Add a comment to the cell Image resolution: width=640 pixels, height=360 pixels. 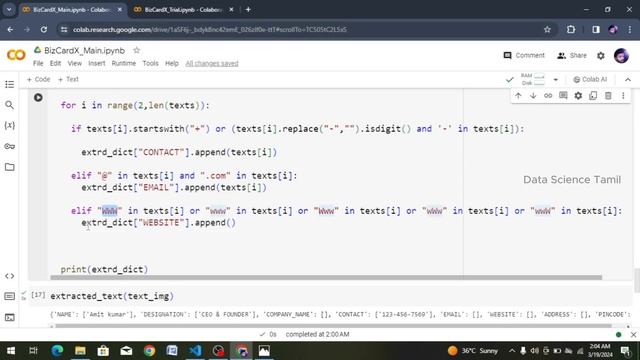563,96
